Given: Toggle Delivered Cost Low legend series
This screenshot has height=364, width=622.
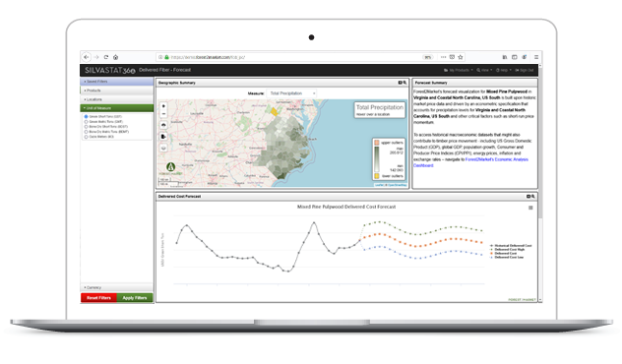Looking at the screenshot, I should coord(507,258).
